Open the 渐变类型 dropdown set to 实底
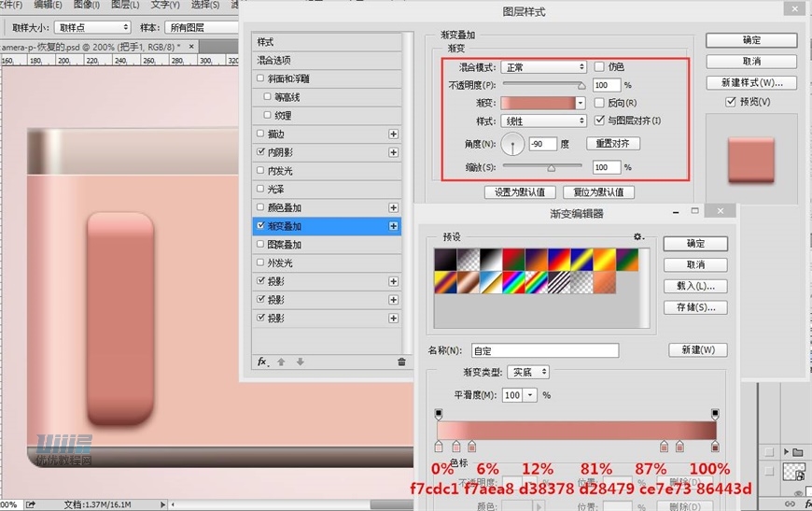 tap(528, 372)
